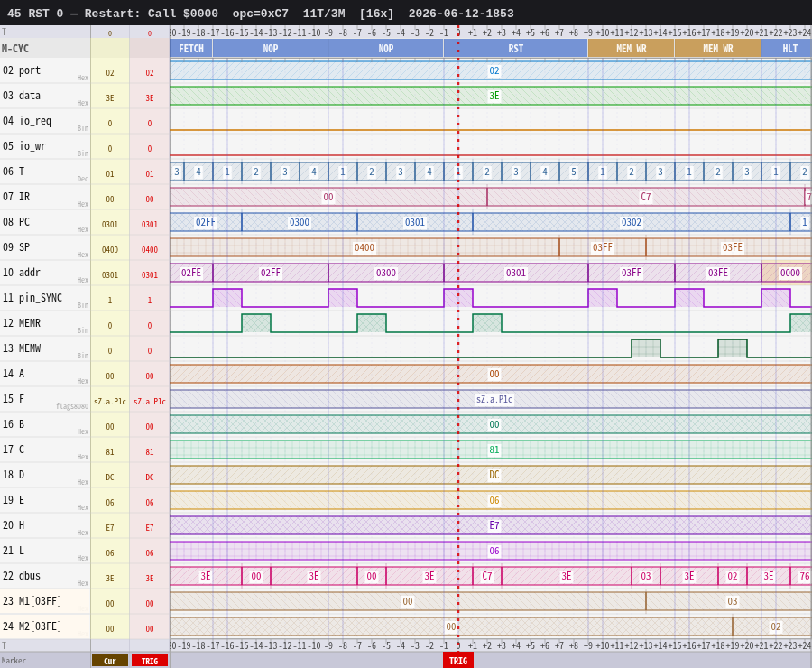The width and height of the screenshot is (812, 668).
Task: Click the '20 H' register label
Action: [14, 525]
